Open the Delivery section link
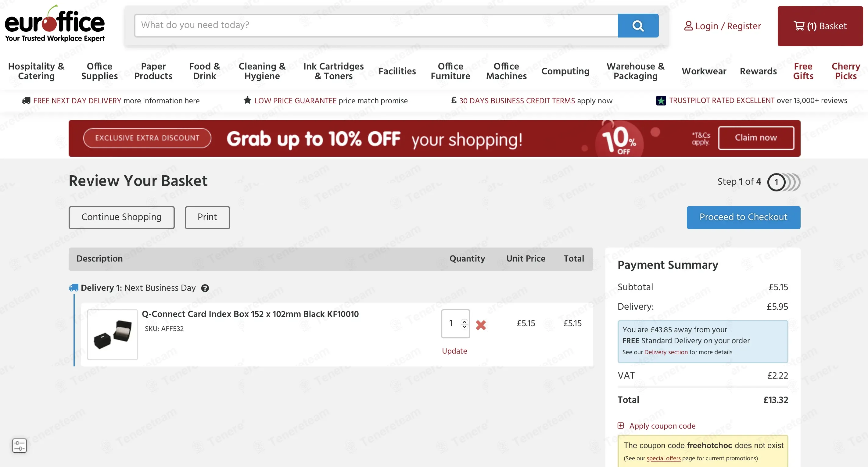Image resolution: width=868 pixels, height=467 pixels. coord(666,352)
